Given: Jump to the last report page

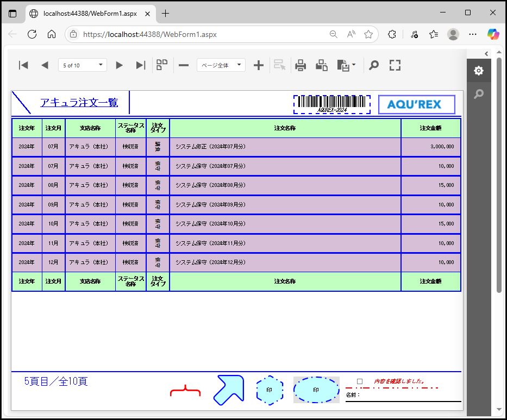Looking at the screenshot, I should click(140, 65).
